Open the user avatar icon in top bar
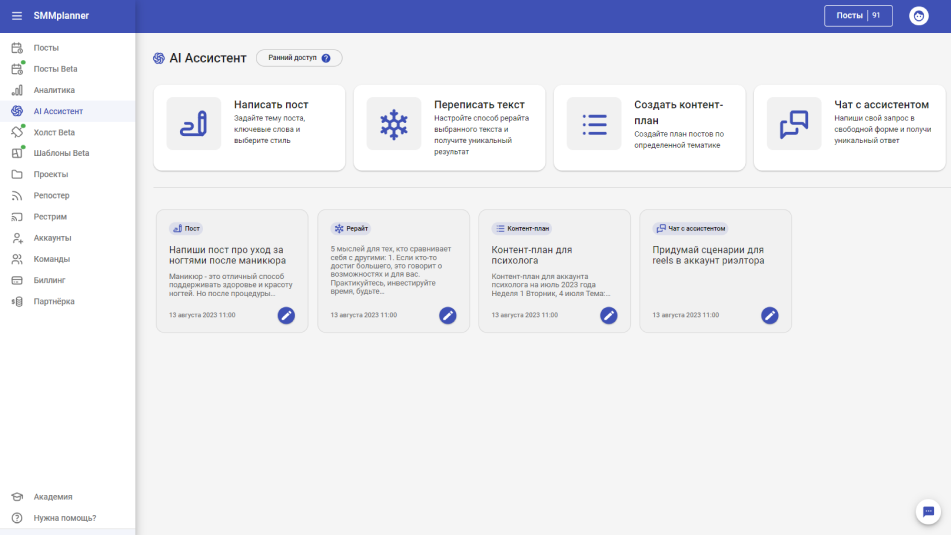Image resolution: width=951 pixels, height=535 pixels. click(x=918, y=16)
